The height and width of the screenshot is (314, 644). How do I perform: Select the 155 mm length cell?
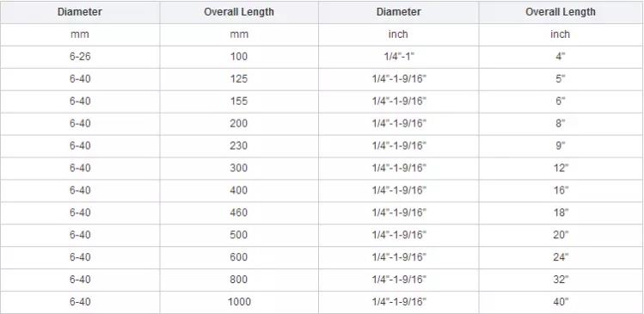click(239, 102)
